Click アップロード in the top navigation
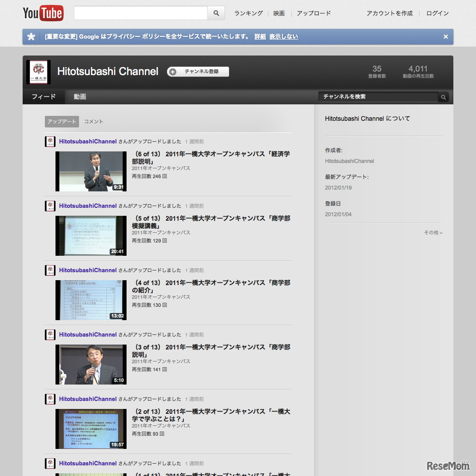Screen dimensions: 476x476 tap(313, 13)
